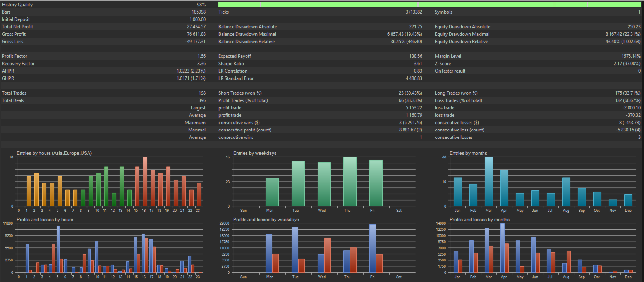The height and width of the screenshot is (282, 644).
Task: Click the Wed loss bar in weekdays chart
Action: [327, 255]
